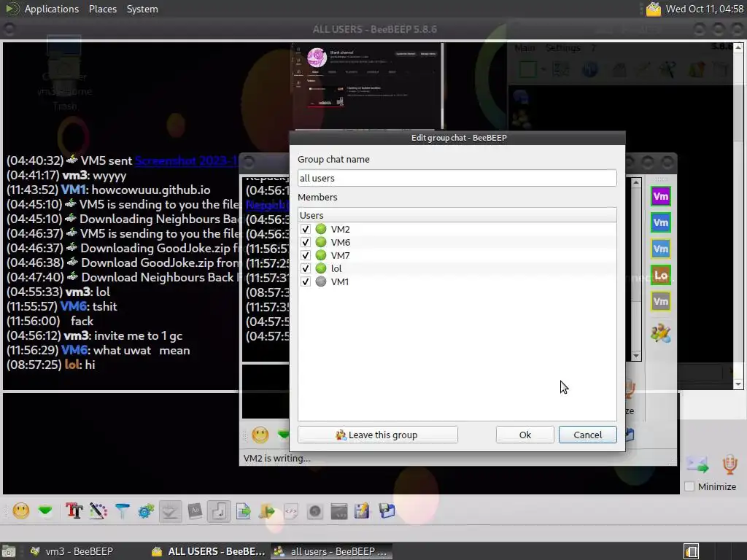Open the chat font (Tt) settings
Viewport: 747px width, 560px height.
[74, 511]
